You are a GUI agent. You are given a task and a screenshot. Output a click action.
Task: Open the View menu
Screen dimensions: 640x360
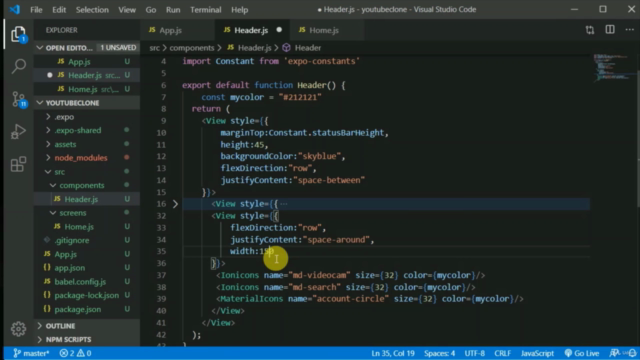(127, 9)
